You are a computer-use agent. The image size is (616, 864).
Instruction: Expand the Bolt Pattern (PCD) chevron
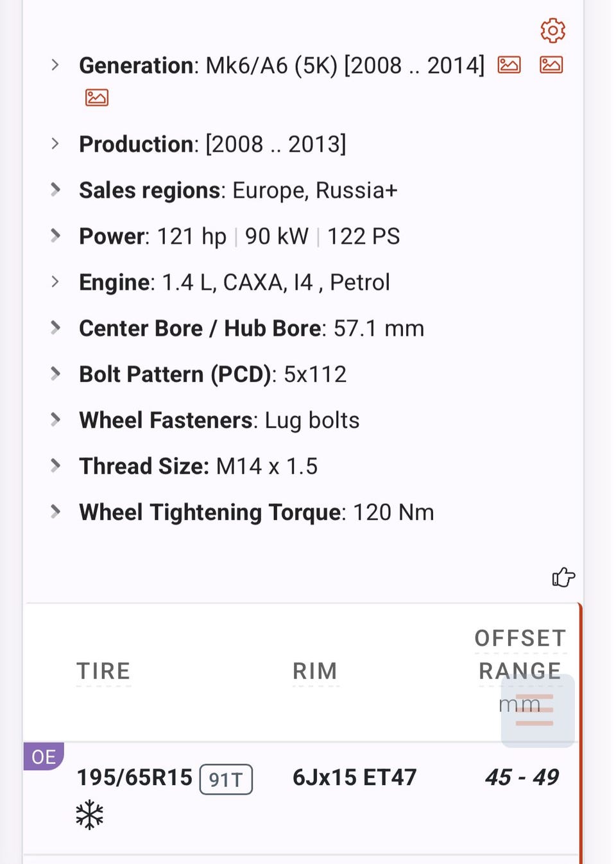56,374
